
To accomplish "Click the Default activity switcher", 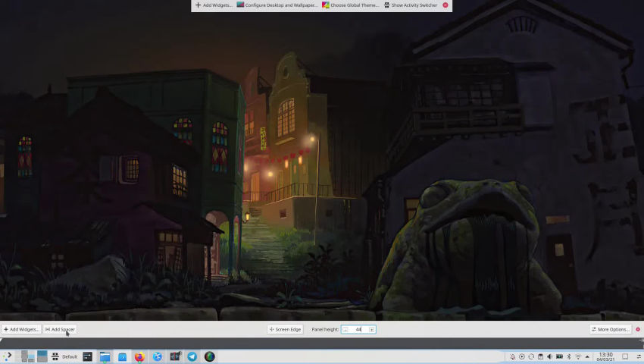I will [x=64, y=356].
